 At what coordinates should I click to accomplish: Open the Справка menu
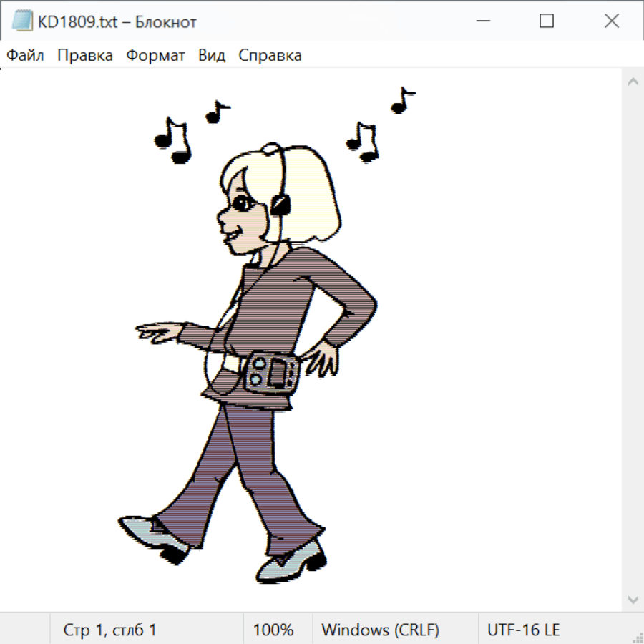pos(270,56)
